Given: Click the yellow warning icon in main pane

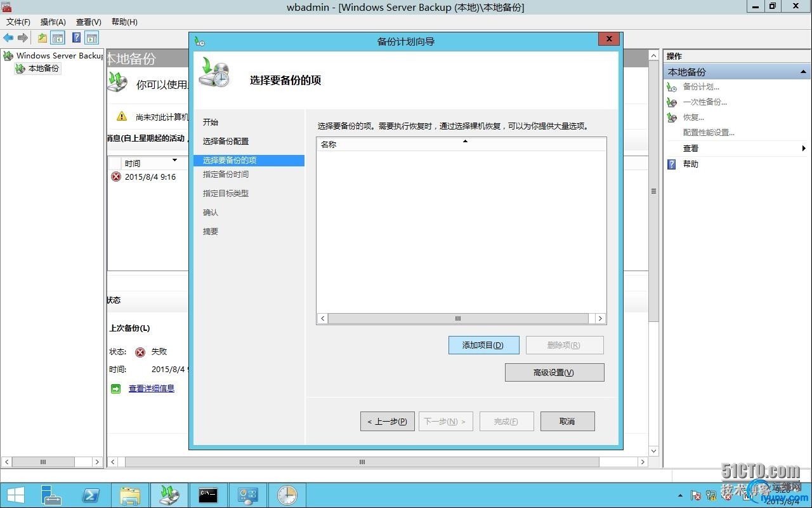Looking at the screenshot, I should pyautogui.click(x=122, y=116).
